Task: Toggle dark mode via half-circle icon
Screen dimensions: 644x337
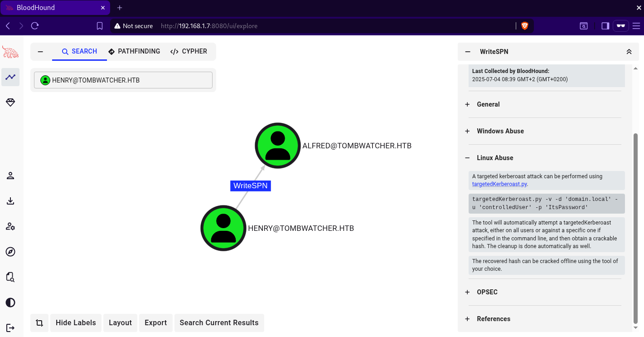Action: [x=10, y=303]
